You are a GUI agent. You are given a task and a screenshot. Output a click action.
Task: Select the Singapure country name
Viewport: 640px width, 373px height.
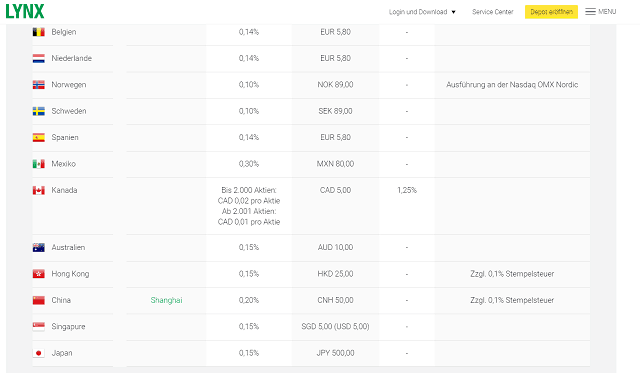click(68, 326)
